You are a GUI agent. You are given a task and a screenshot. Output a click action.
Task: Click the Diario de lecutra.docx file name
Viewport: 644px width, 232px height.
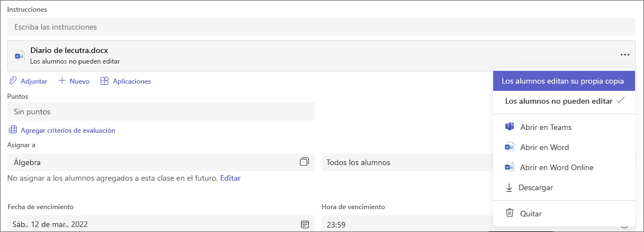coord(69,50)
